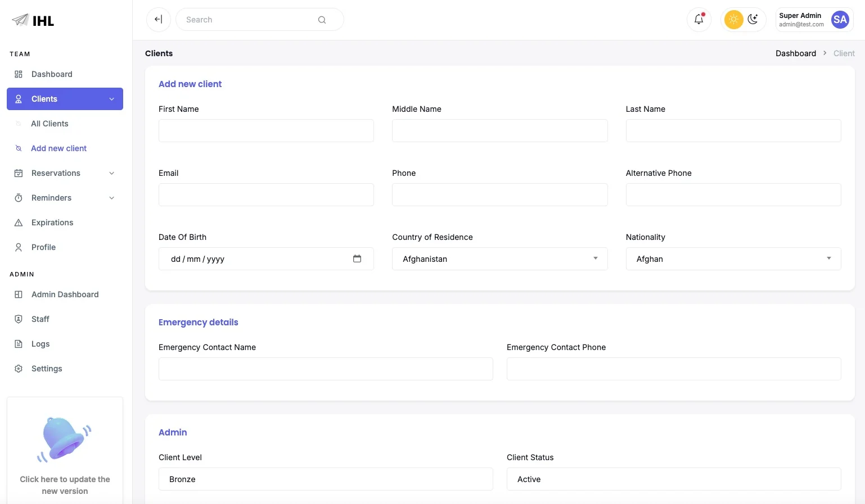Click the Reminders stopwatch icon
Image resolution: width=865 pixels, height=504 pixels.
pyautogui.click(x=19, y=198)
